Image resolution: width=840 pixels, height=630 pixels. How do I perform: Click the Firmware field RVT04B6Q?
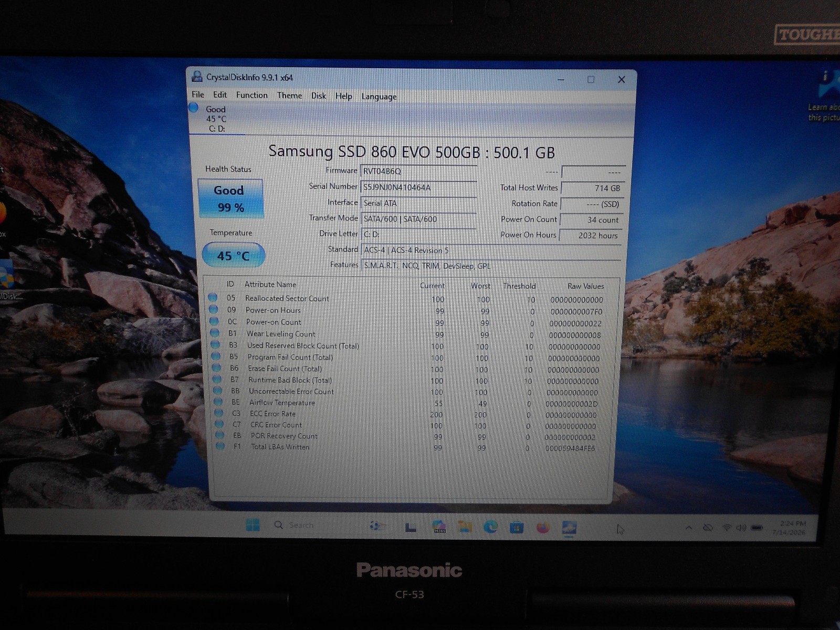(x=418, y=171)
